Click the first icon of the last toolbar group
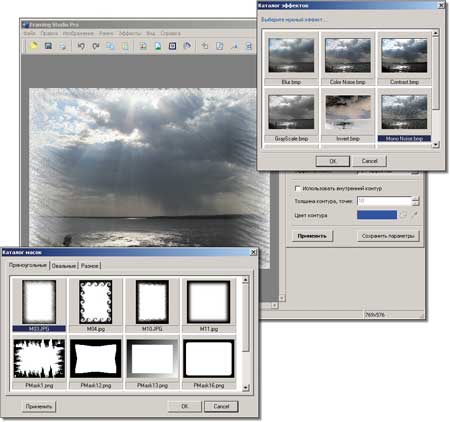The image size is (450, 422). (205, 46)
